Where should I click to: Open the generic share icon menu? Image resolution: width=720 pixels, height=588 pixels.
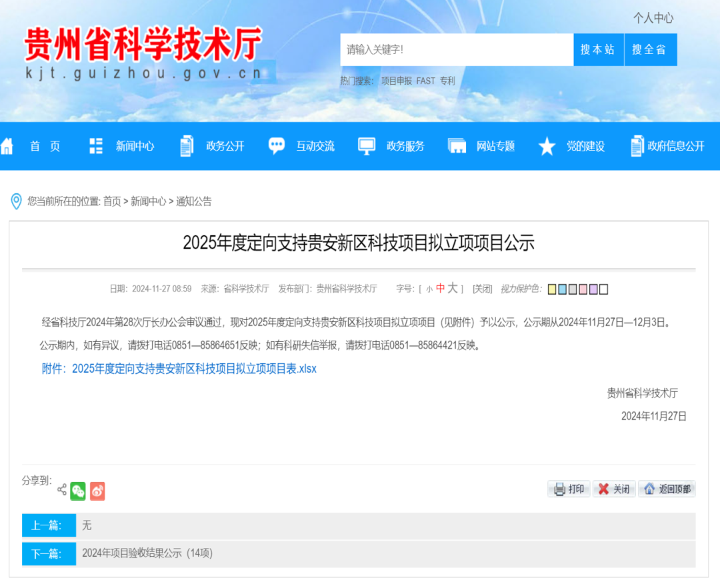(x=61, y=489)
